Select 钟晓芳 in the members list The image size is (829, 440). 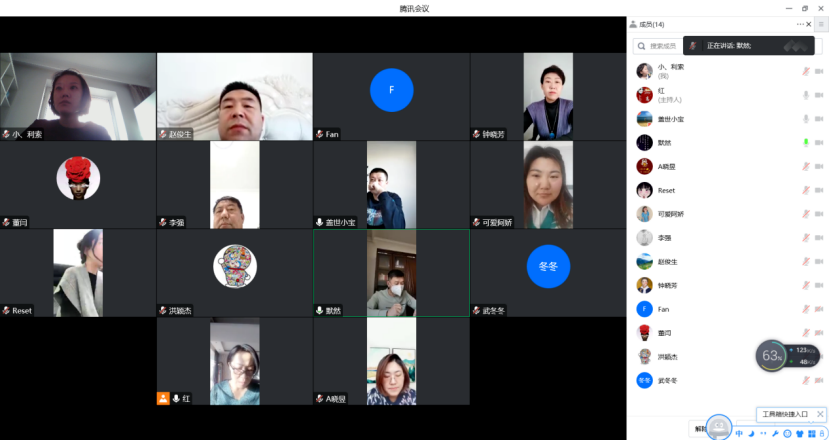tap(668, 285)
